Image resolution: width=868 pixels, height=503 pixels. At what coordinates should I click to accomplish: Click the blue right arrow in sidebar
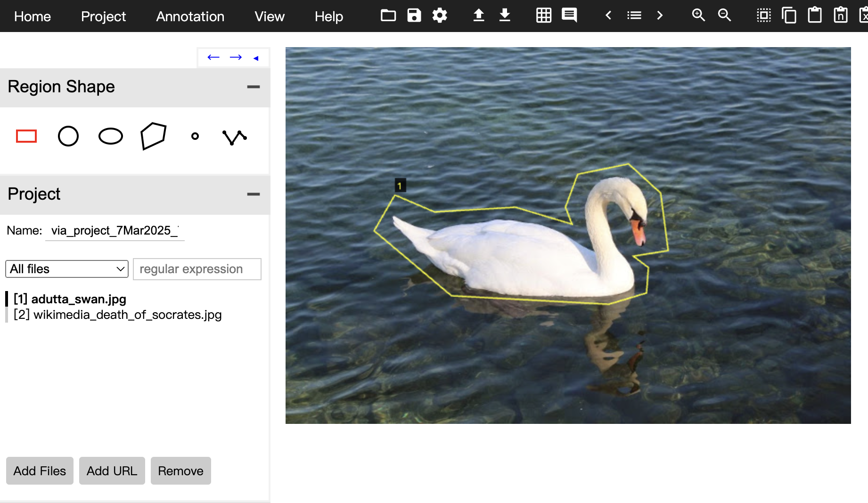tap(236, 57)
